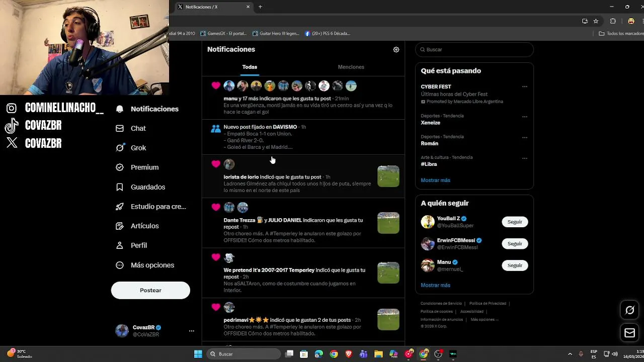Image resolution: width=644 pixels, height=362 pixels.
Task: Open account menu dots beside CovazBR
Action: 191,331
